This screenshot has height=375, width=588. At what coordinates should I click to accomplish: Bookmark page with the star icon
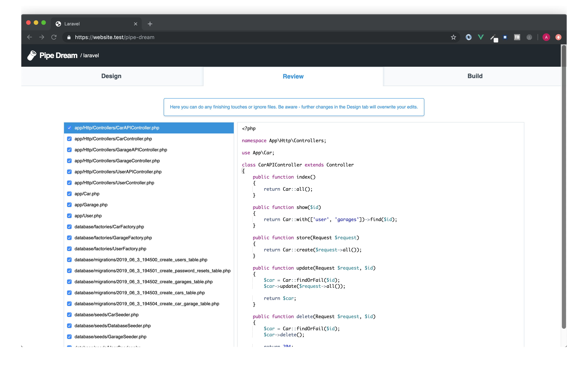coord(453,37)
